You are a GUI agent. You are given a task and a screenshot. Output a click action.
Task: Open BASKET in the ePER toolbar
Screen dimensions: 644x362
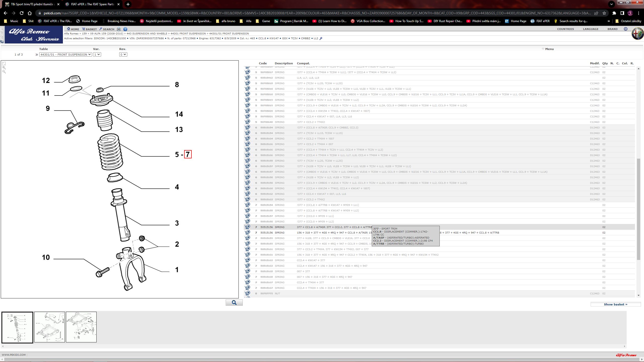pos(89,29)
